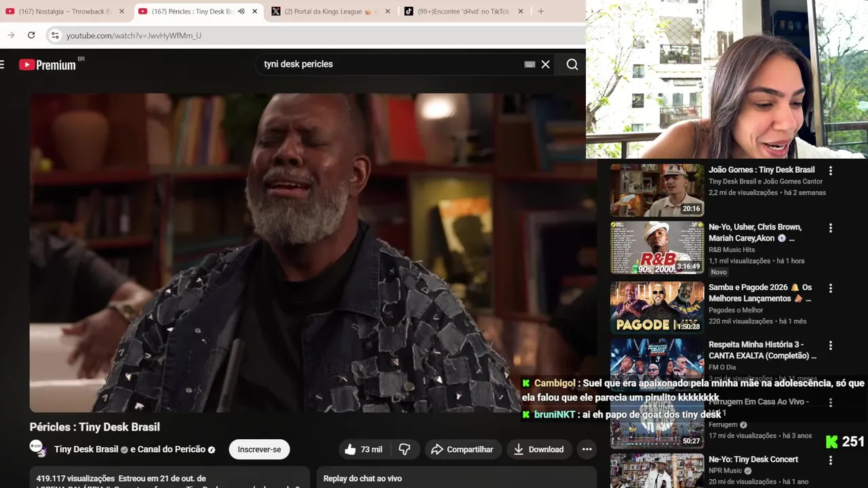
Task: Dislike the Péricles video
Action: [405, 449]
